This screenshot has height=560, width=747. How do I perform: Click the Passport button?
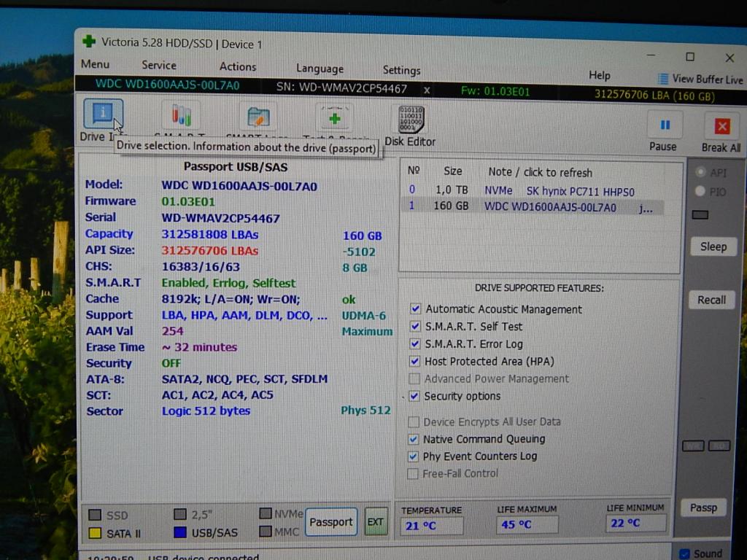(330, 522)
